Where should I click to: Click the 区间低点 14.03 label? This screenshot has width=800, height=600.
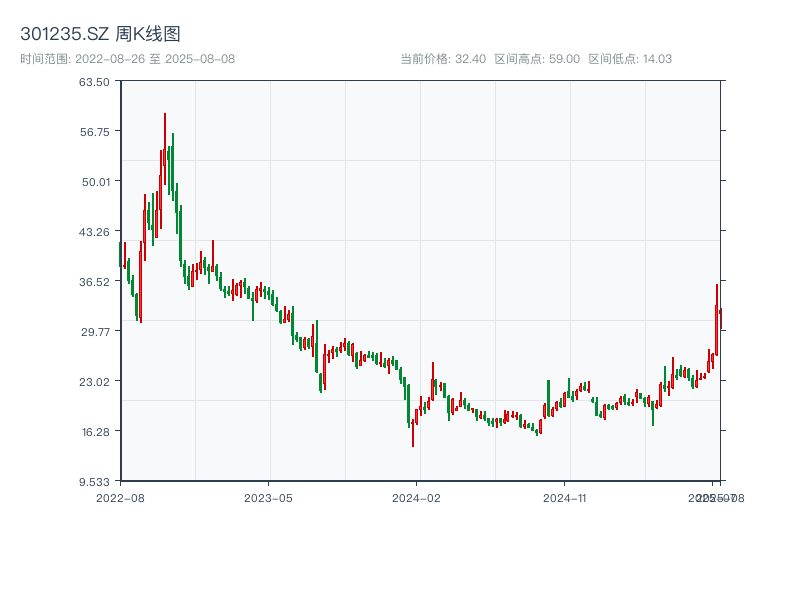[630, 59]
